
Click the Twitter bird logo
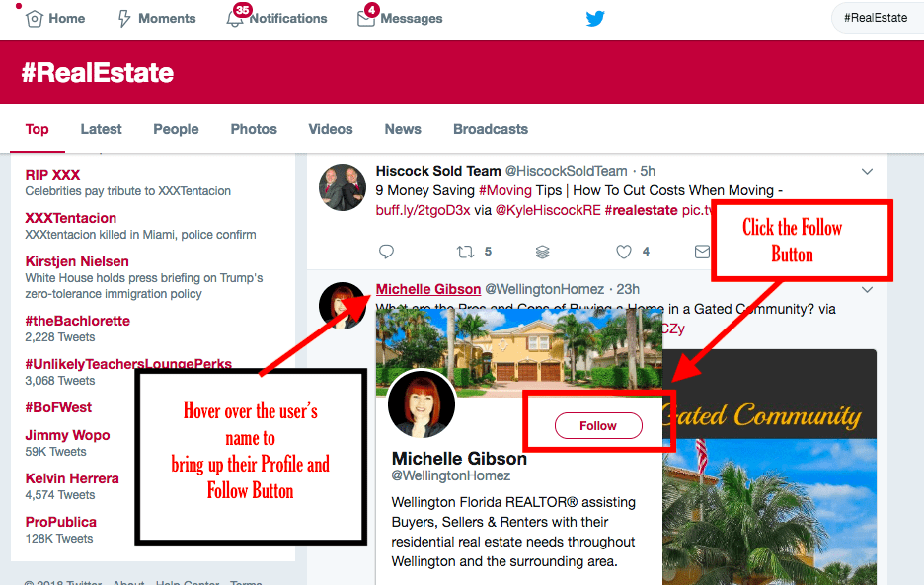[x=595, y=19]
